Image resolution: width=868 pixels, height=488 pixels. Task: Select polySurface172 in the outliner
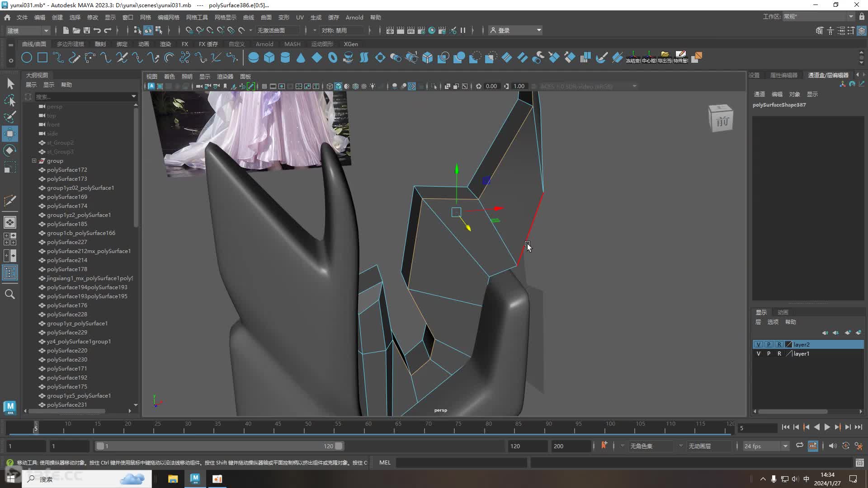pos(67,170)
